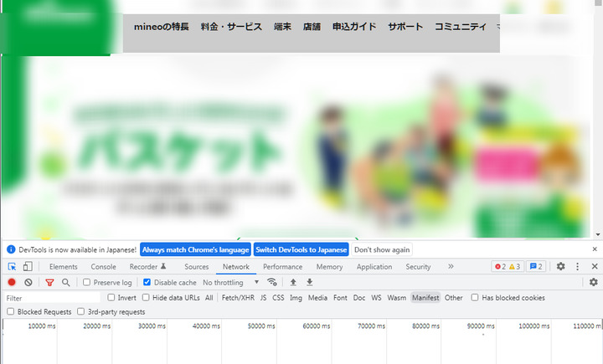603x364 pixels.
Task: Toggle the network filter funnel icon
Action: pos(49,283)
